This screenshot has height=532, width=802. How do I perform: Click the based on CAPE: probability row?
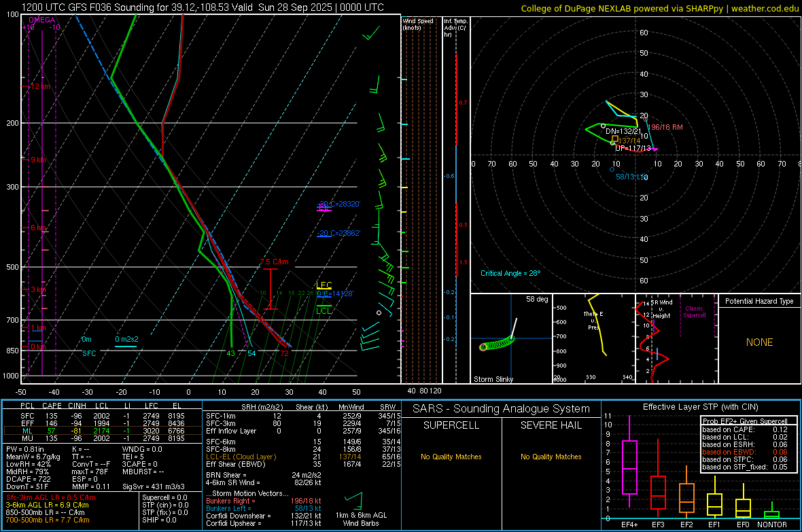[x=745, y=429]
